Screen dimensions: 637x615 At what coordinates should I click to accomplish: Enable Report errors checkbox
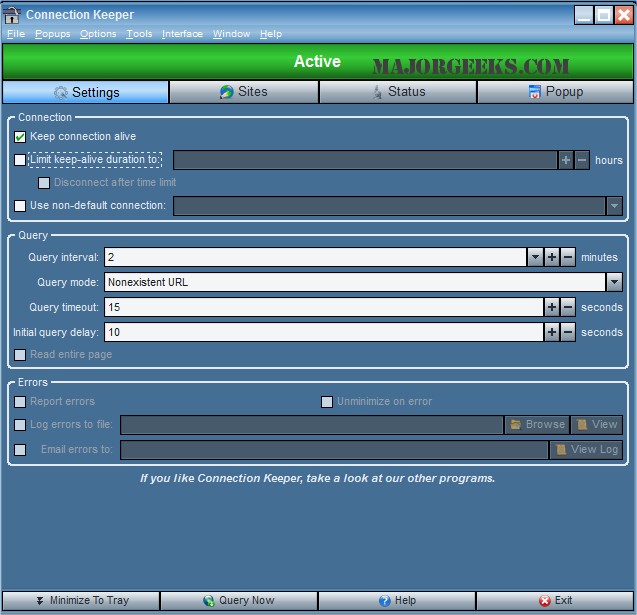coord(20,402)
